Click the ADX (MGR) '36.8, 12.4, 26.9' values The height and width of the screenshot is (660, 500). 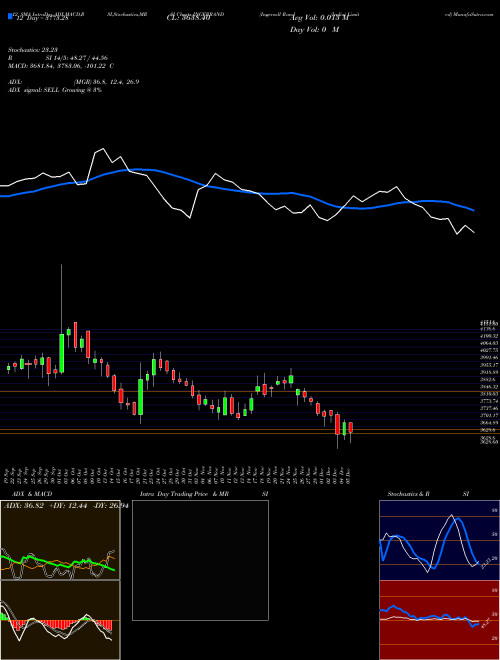click(x=114, y=82)
